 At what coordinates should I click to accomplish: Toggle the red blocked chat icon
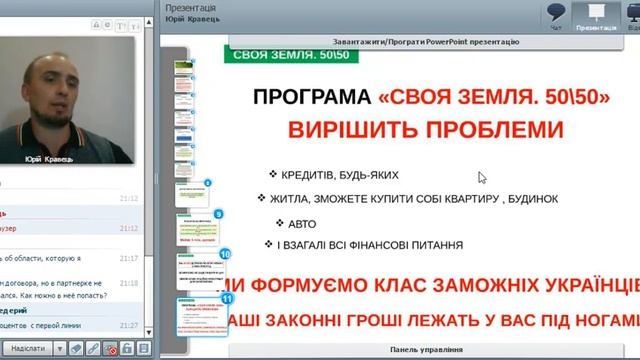point(110,349)
